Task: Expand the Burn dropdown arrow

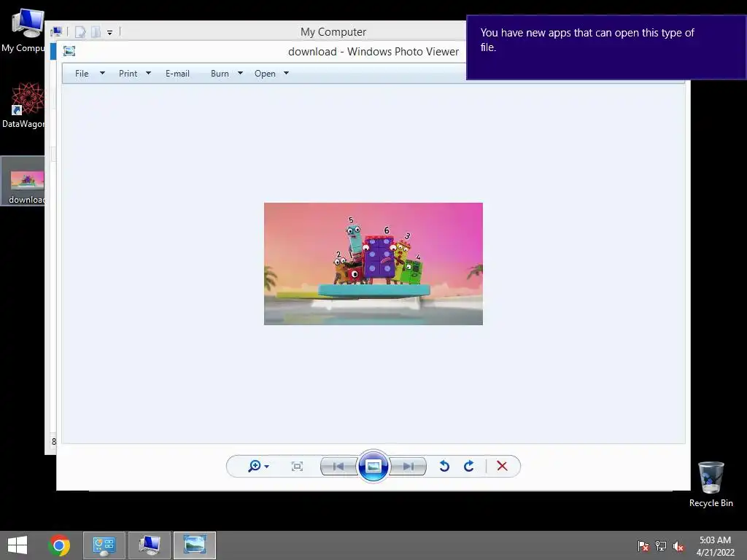Action: click(x=240, y=73)
